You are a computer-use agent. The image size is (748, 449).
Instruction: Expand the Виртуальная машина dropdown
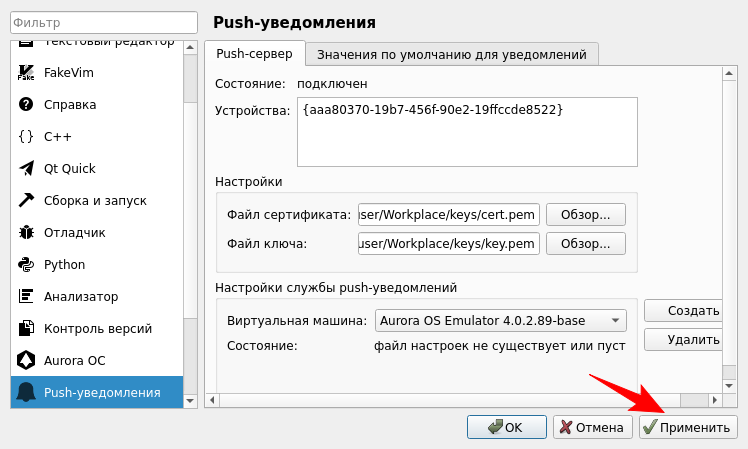coord(500,321)
